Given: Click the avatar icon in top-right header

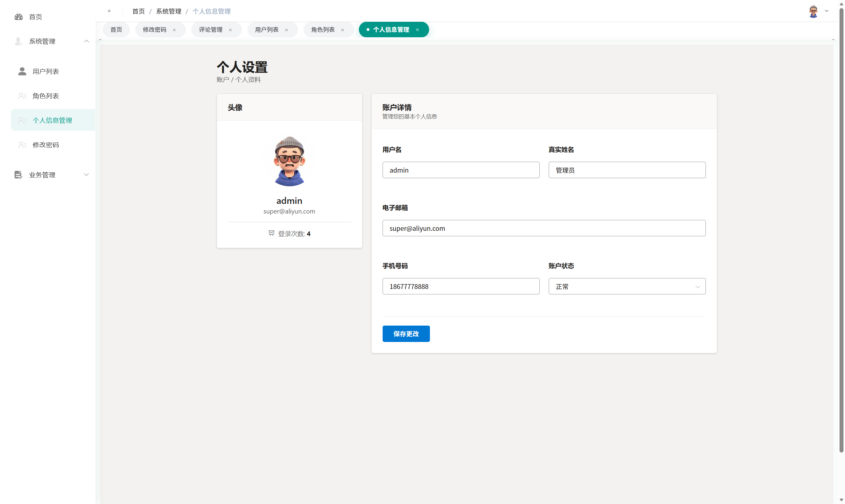Looking at the screenshot, I should click(813, 11).
